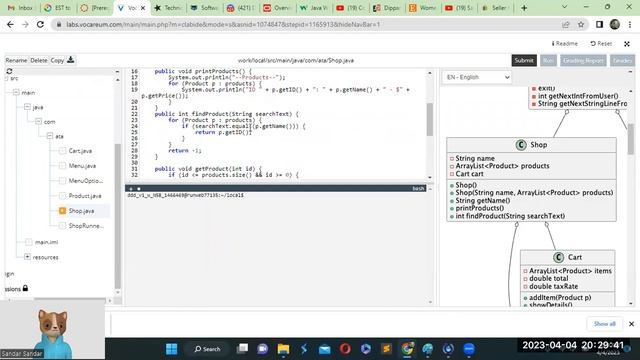Image resolution: width=640 pixels, height=360 pixels.
Task: Collapse the com folder
Action: 38,121
